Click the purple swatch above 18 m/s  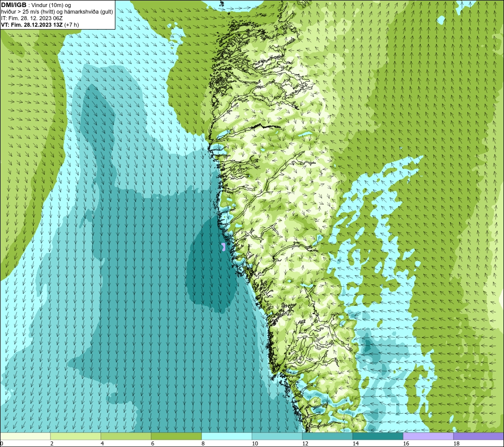pyautogui.click(x=478, y=436)
